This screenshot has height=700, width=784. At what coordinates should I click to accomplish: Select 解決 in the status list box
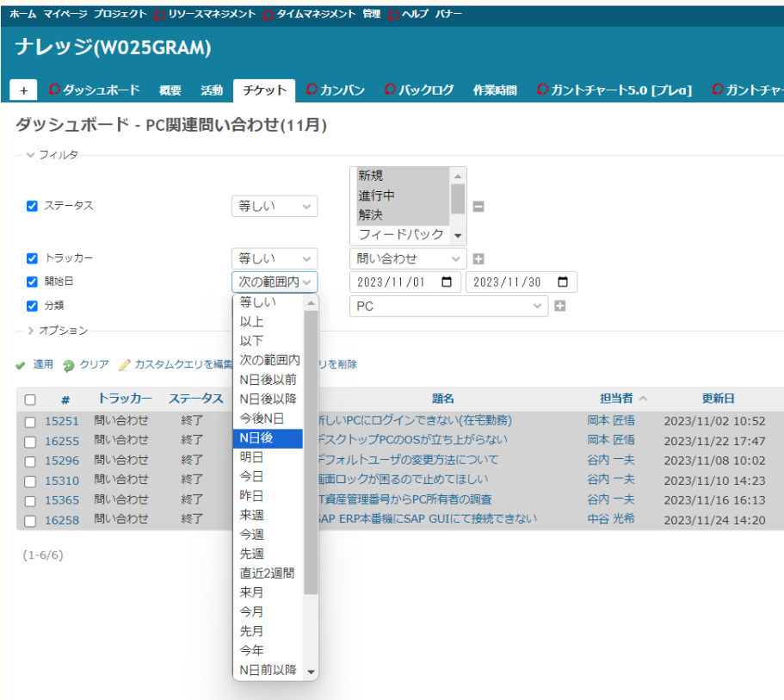pos(371,214)
